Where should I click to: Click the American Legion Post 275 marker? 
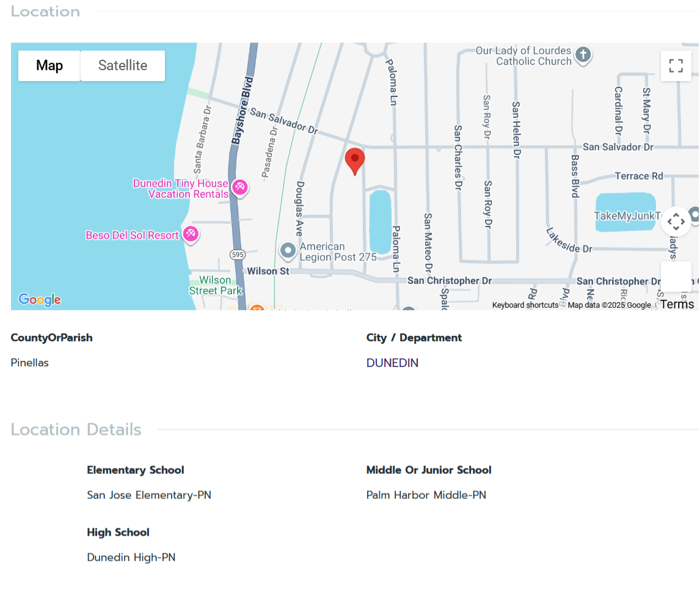click(288, 250)
